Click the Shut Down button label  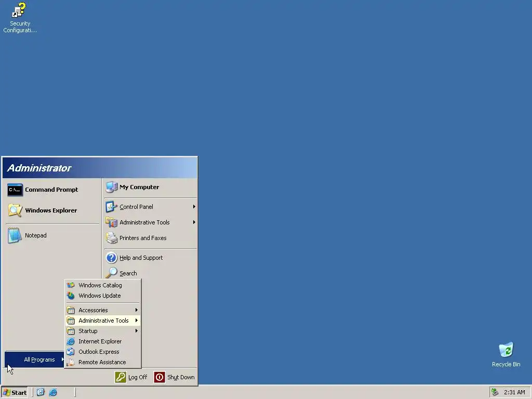tap(181, 377)
